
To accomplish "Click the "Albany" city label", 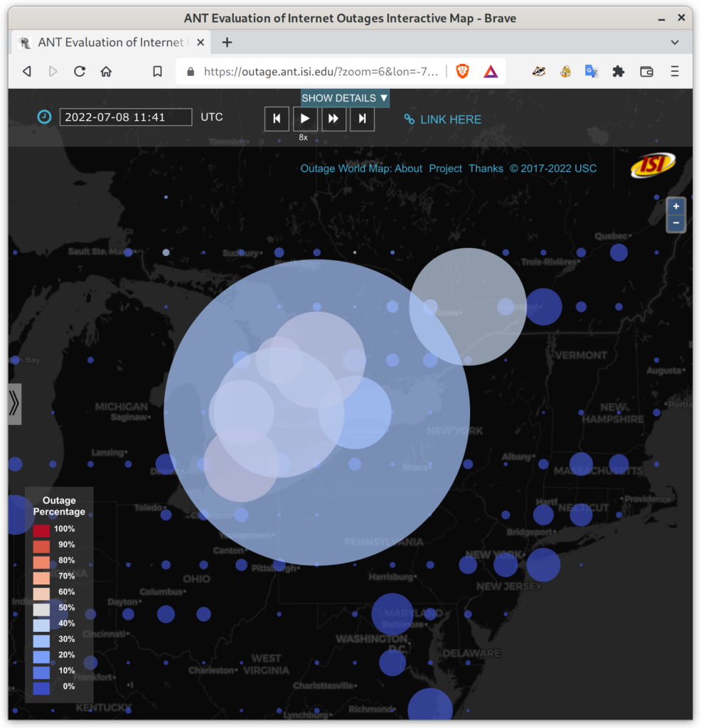I will pyautogui.click(x=517, y=457).
